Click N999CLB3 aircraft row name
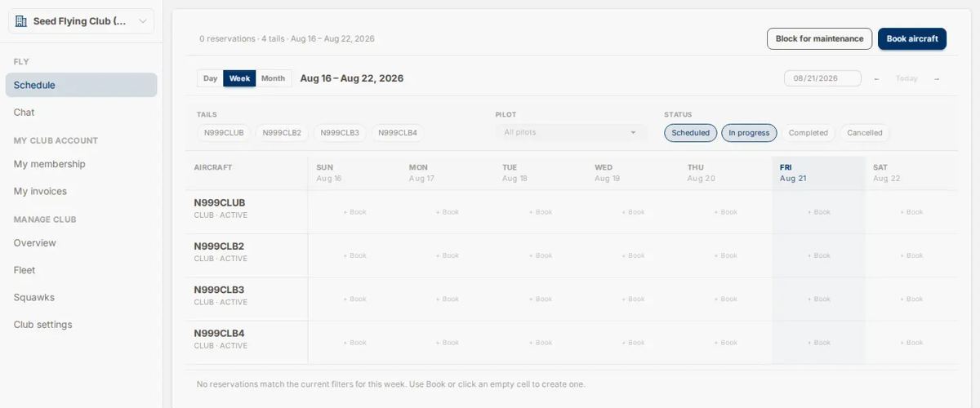This screenshot has width=980, height=408. click(219, 290)
